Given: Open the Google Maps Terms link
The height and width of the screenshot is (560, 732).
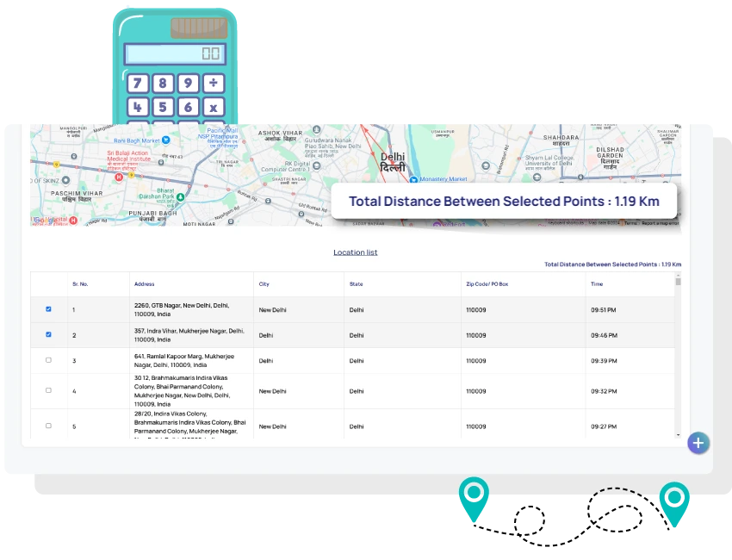Looking at the screenshot, I should tap(630, 223).
